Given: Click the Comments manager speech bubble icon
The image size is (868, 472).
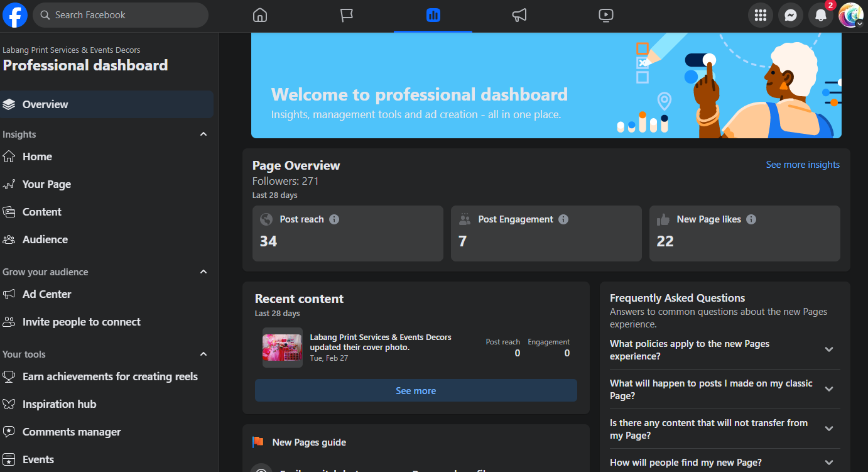Looking at the screenshot, I should pos(9,432).
